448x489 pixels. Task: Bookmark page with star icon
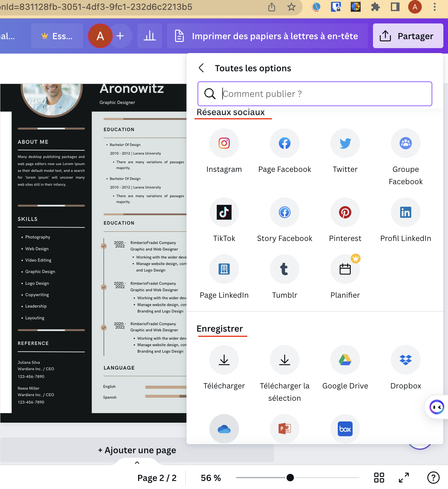pos(291,7)
